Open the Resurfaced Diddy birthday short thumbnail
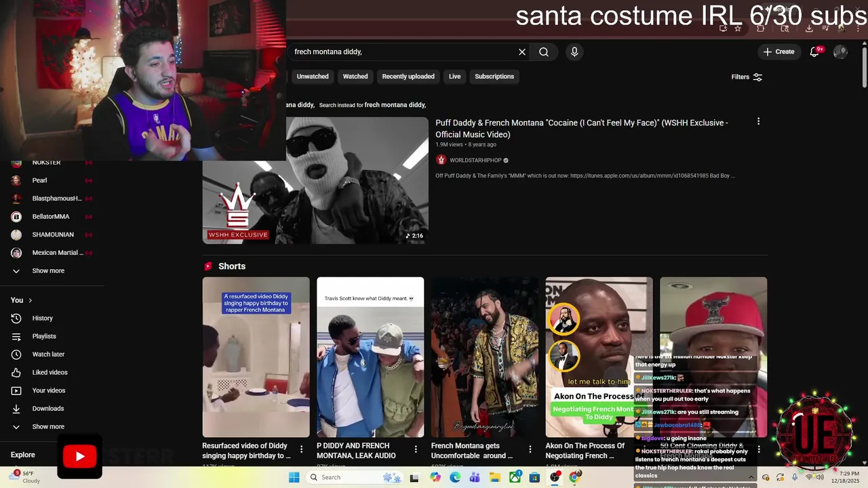The width and height of the screenshot is (868, 488). (x=256, y=357)
